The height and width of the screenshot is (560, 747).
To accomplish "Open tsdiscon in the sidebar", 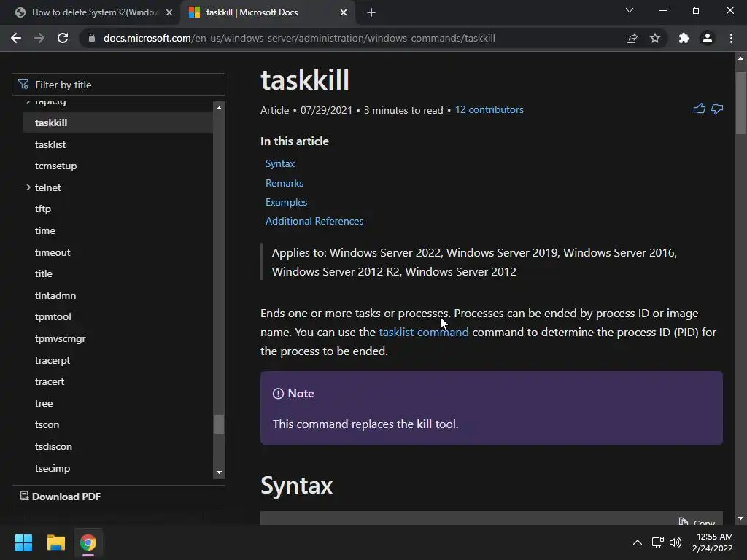I will click(x=53, y=446).
